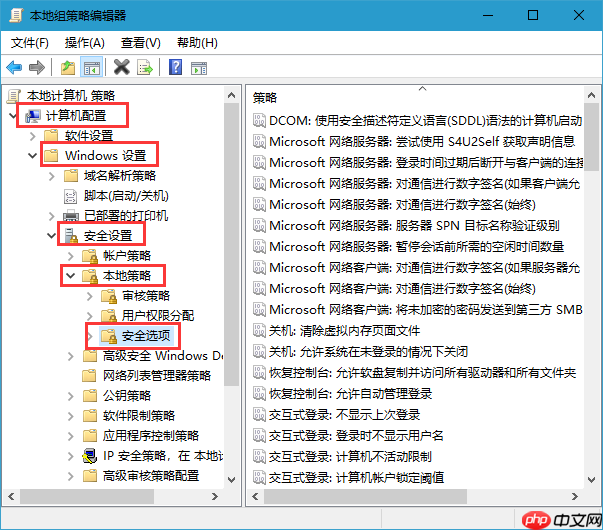The height and width of the screenshot is (530, 603).
Task: Expand the 软件限制策略 node
Action: coord(70,416)
